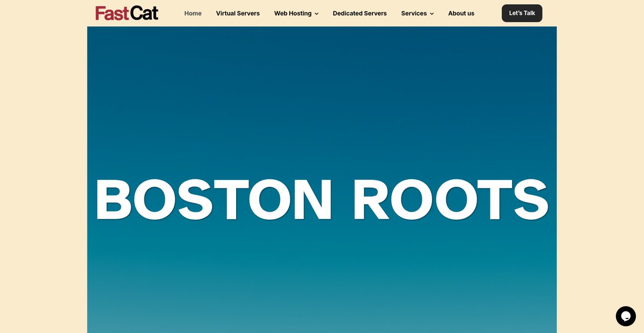Expand the Web Hosting dropdown
Screen dimensions: 644x333
296,13
